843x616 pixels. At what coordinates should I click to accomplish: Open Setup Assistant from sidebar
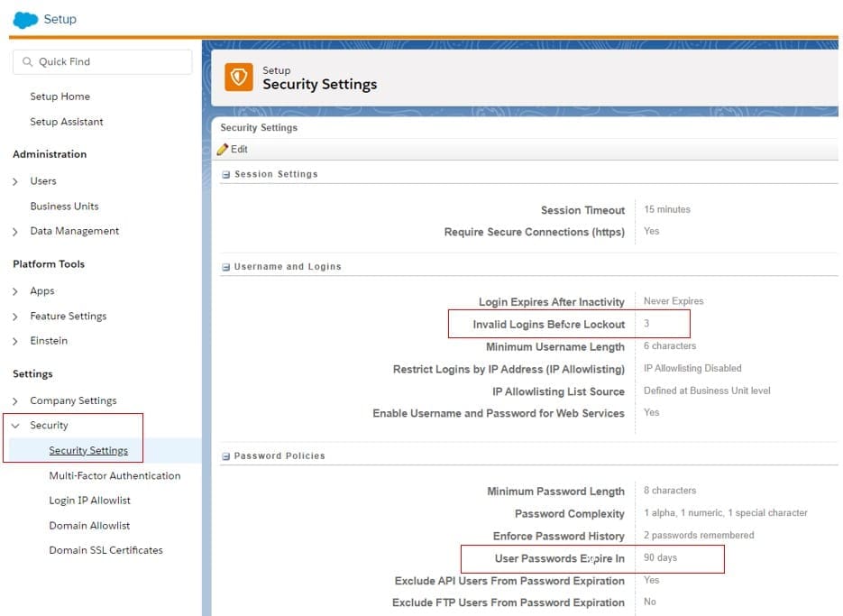(x=66, y=122)
